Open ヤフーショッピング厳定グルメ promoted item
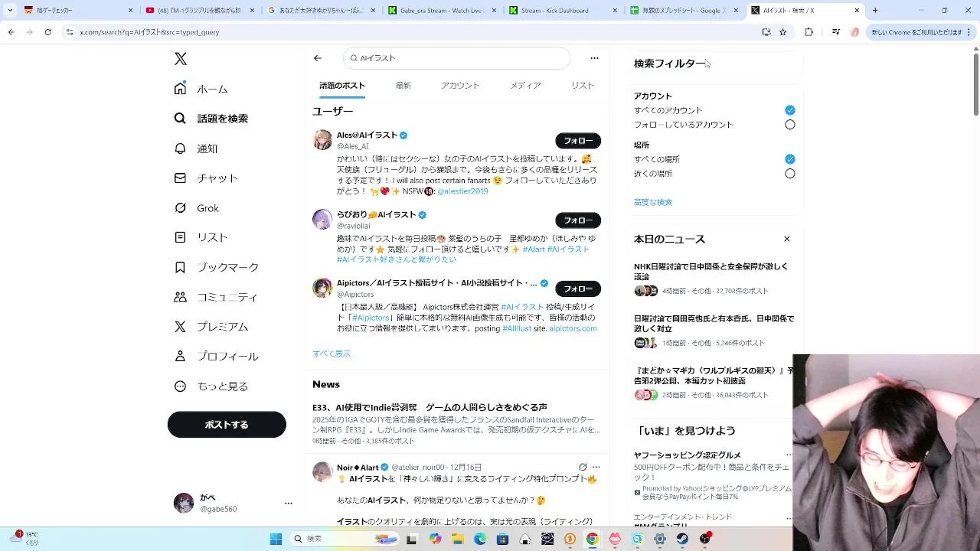The height and width of the screenshot is (551, 980). coord(688,455)
